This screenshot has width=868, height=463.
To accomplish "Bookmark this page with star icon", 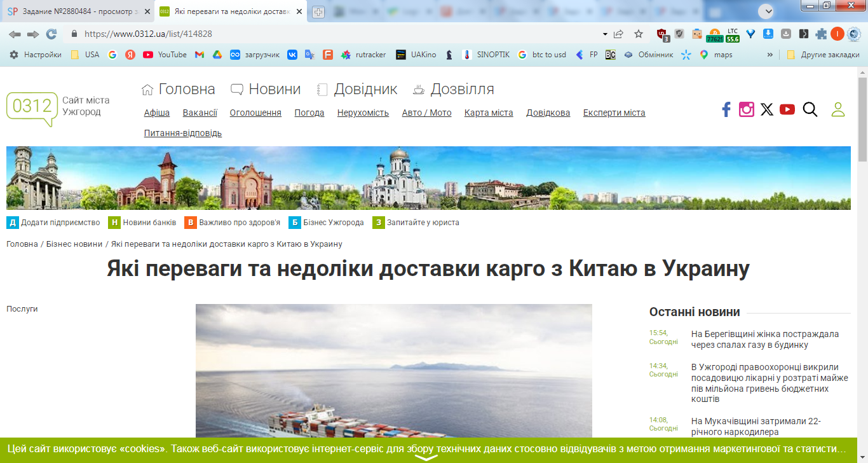I will click(x=639, y=34).
